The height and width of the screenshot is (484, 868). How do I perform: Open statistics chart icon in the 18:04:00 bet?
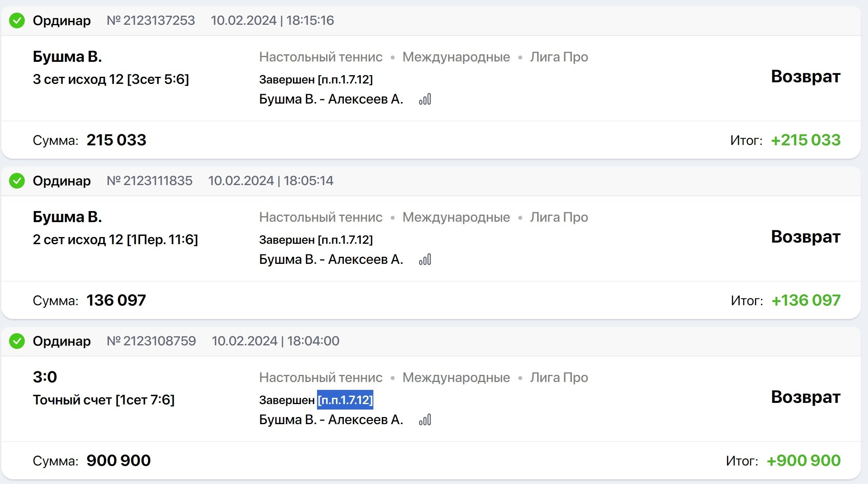pyautogui.click(x=425, y=420)
